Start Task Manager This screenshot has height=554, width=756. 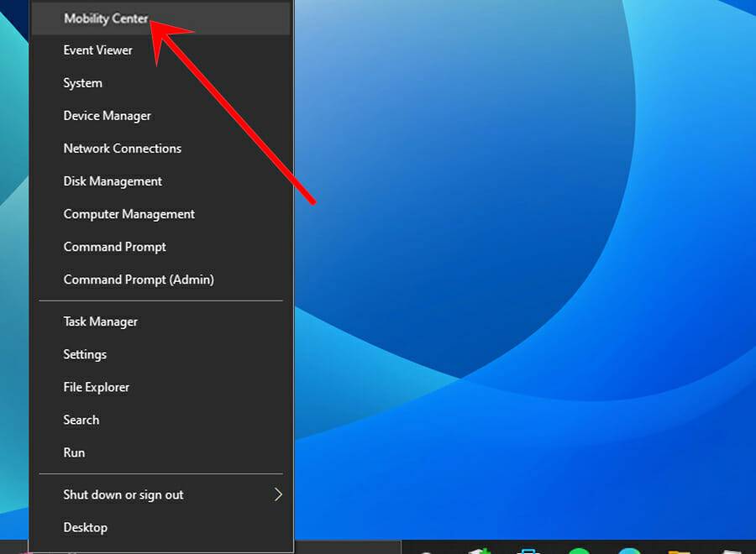[x=100, y=321]
